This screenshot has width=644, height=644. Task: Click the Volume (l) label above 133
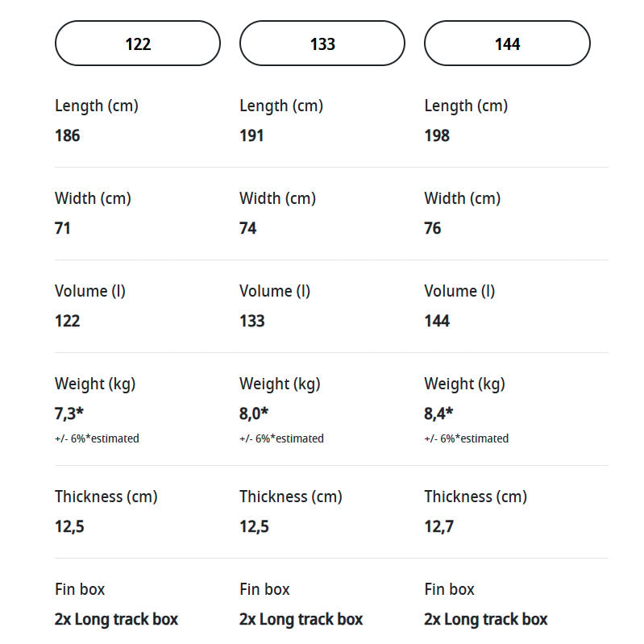pyautogui.click(x=275, y=291)
